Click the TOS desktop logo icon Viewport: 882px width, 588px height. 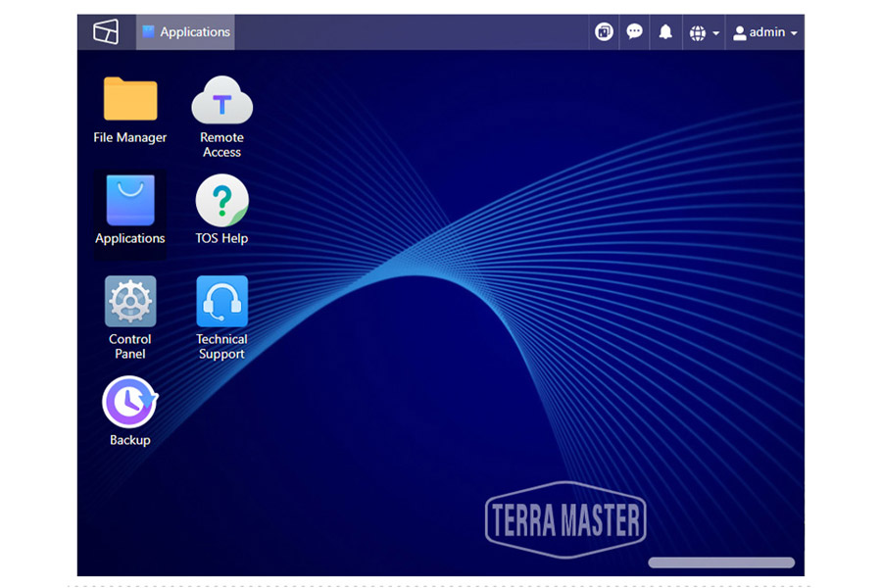(104, 30)
